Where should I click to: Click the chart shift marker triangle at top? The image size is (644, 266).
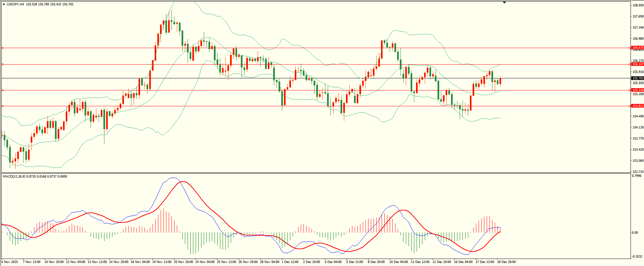click(x=504, y=2)
